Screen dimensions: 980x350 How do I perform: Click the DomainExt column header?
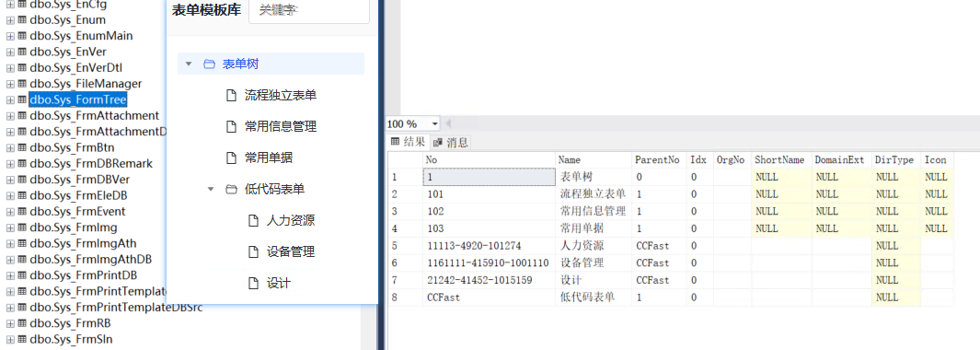(841, 159)
